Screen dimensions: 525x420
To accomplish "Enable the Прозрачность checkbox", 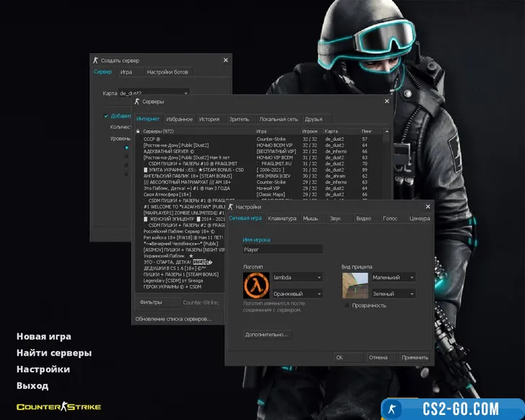I will (347, 305).
